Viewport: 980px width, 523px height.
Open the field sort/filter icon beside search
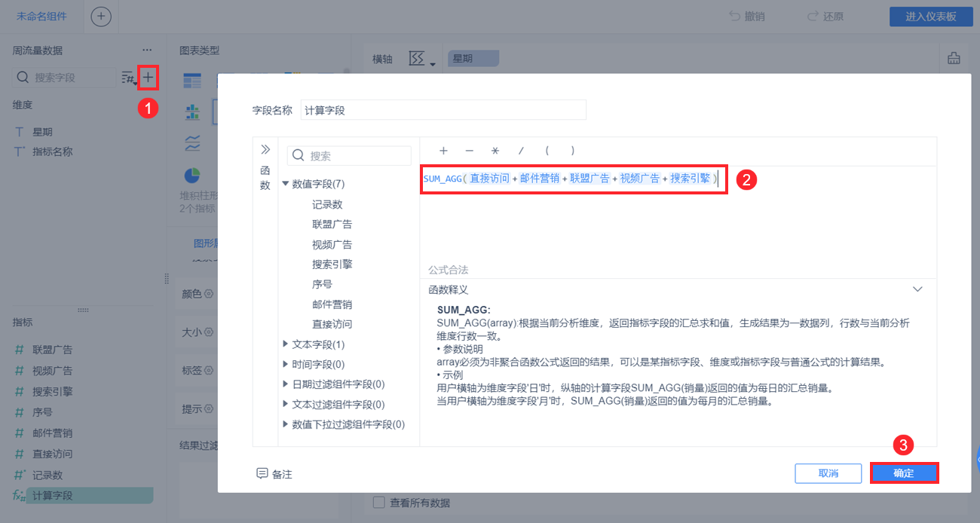pos(129,78)
